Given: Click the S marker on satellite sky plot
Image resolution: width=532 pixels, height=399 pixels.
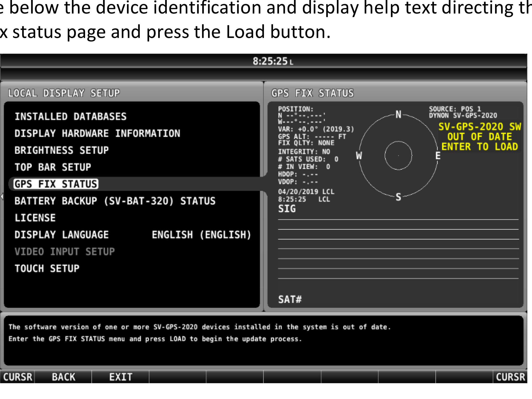Looking at the screenshot, I should pos(398,197).
